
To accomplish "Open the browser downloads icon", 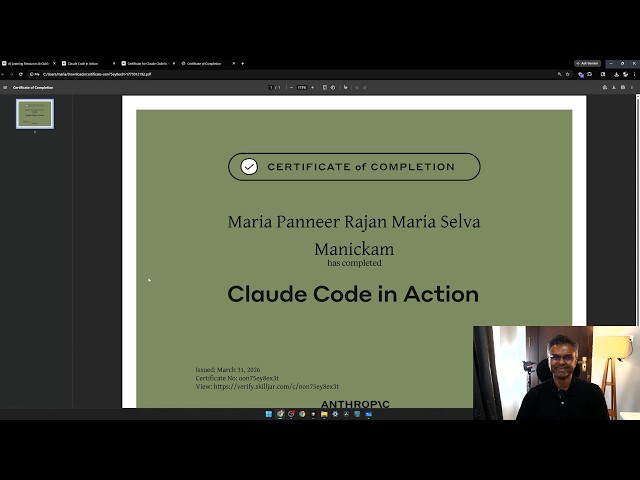I will pos(616,74).
